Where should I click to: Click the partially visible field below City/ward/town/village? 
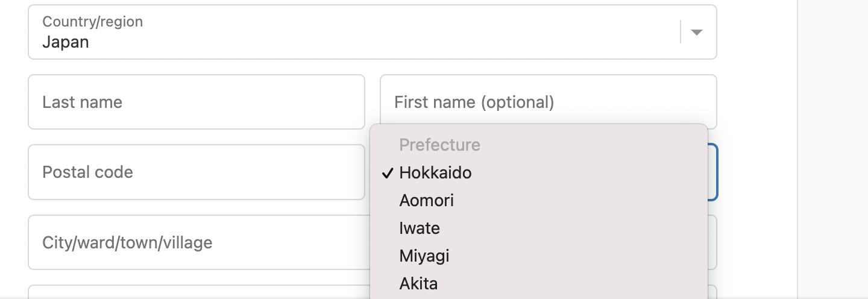pyautogui.click(x=196, y=292)
